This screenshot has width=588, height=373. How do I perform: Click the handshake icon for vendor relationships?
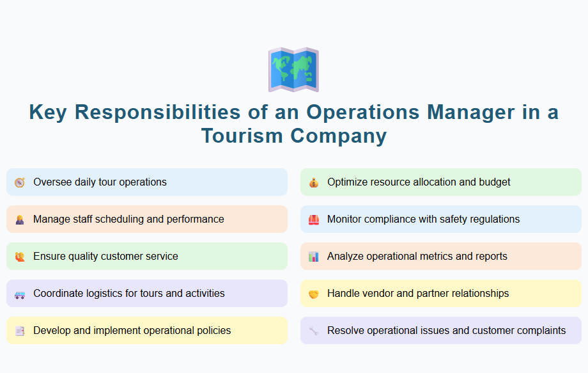pos(313,293)
